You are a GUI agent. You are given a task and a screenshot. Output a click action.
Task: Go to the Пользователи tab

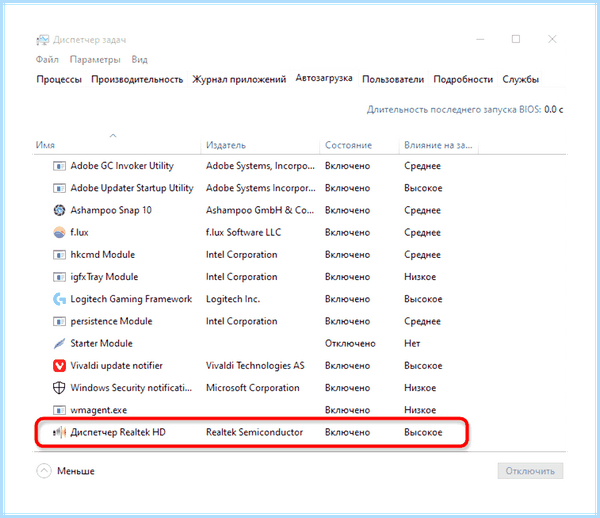click(x=393, y=79)
